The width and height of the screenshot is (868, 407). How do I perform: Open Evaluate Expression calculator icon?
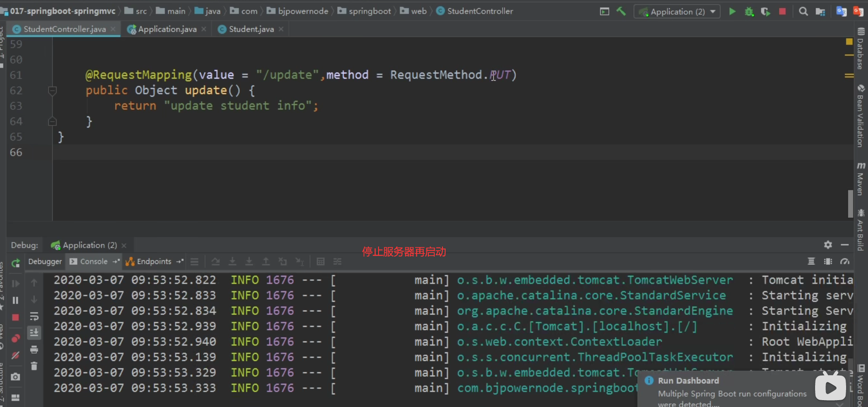tap(321, 262)
